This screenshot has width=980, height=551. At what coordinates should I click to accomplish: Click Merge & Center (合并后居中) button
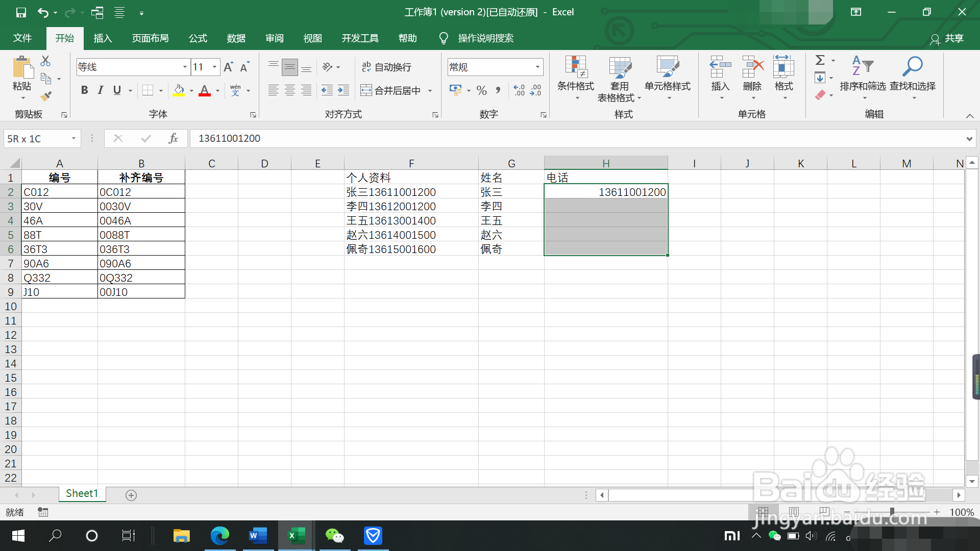(391, 90)
